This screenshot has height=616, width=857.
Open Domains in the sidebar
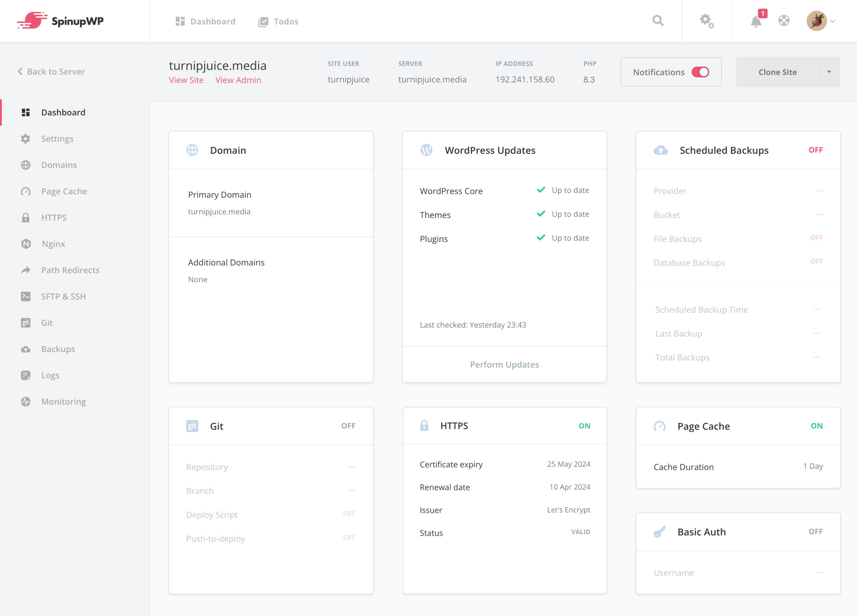coord(59,165)
